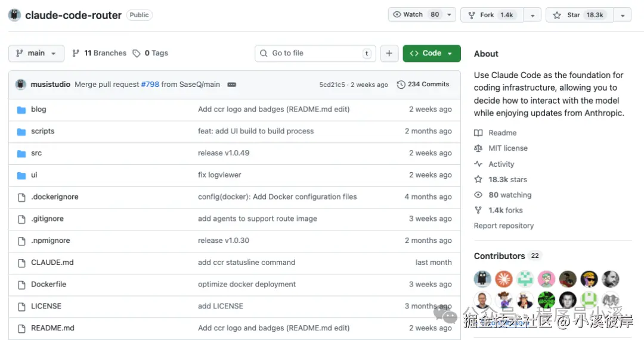This screenshot has height=340, width=644.
Task: Open the Star lists dropdown arrow
Action: click(x=623, y=15)
